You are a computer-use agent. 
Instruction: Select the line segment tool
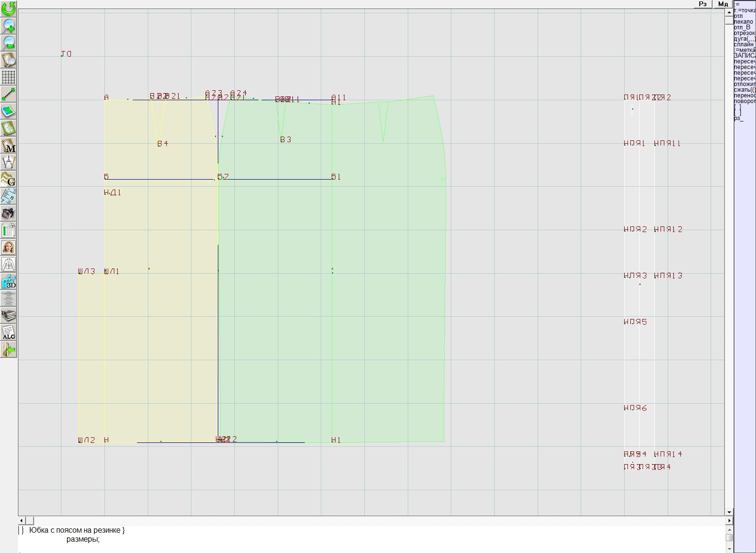9,94
